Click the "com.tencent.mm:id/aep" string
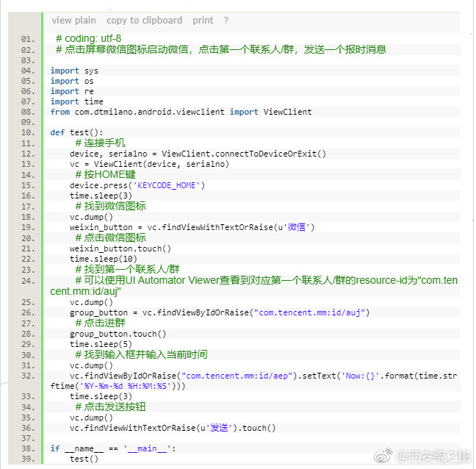The image size is (476, 469). pos(237,376)
